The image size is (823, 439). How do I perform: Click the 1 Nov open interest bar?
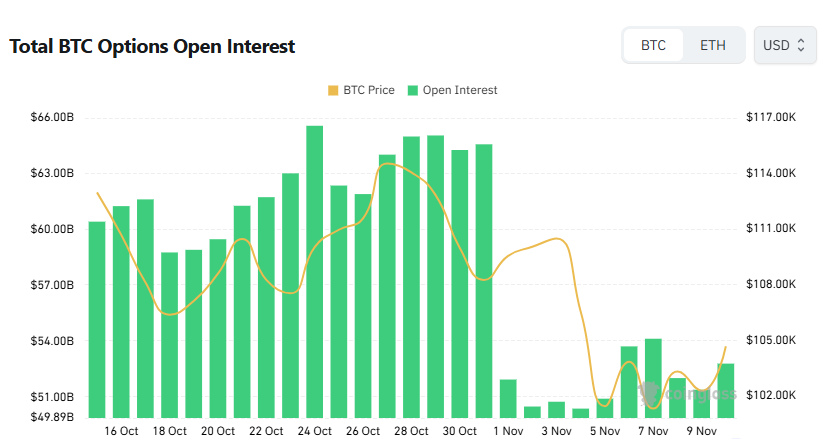[x=508, y=398]
